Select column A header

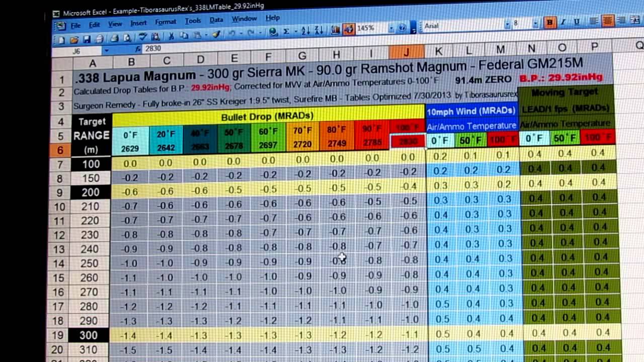pyautogui.click(x=93, y=63)
